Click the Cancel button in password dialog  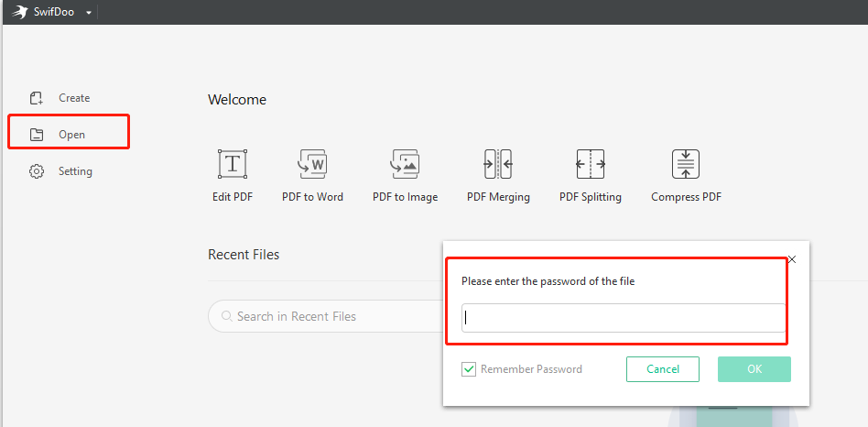click(663, 369)
